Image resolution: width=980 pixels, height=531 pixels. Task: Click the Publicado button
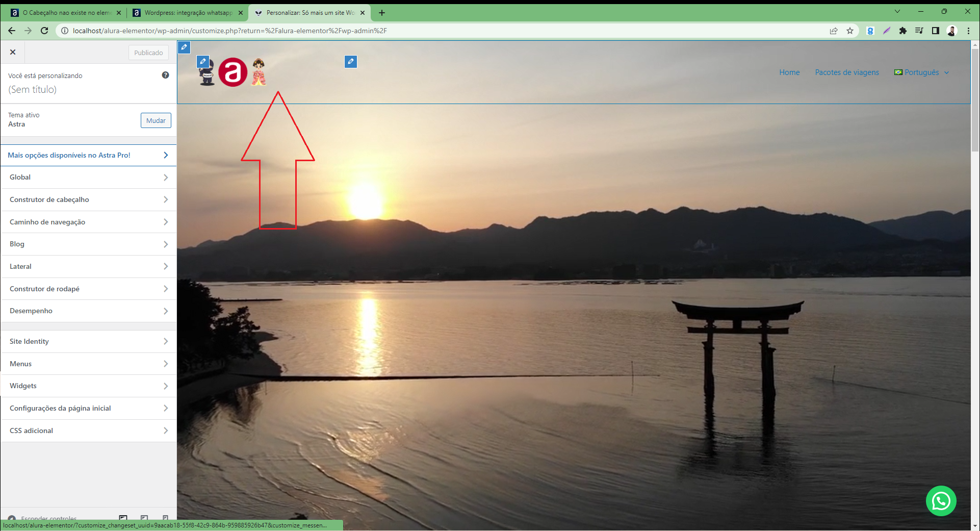[148, 53]
